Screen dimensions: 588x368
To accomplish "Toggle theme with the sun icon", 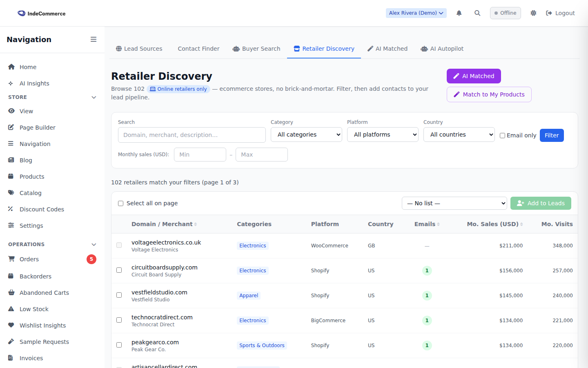I will click(x=533, y=13).
